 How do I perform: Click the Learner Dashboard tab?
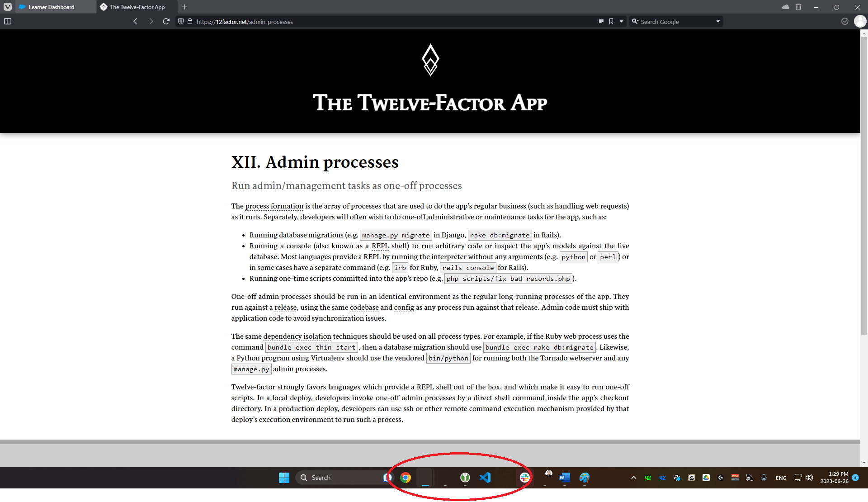(52, 7)
